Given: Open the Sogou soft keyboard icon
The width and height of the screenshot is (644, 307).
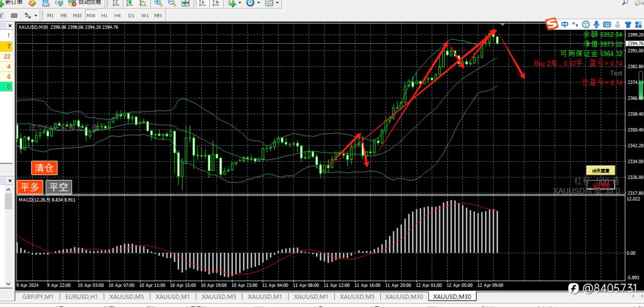Looking at the screenshot, I should tap(607, 24).
